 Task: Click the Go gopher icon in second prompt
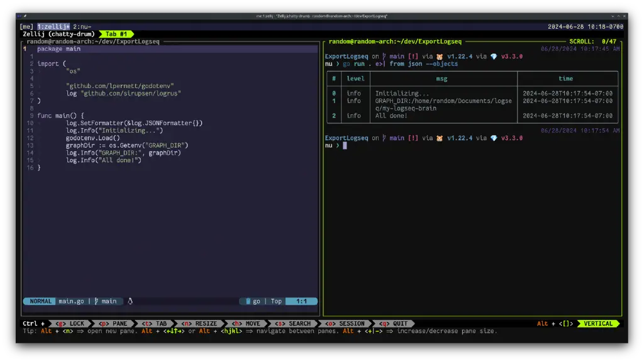440,138
